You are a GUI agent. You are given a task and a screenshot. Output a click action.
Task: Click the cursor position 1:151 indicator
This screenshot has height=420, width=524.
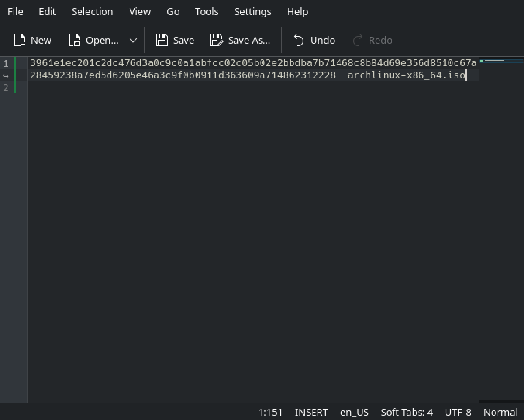point(270,412)
